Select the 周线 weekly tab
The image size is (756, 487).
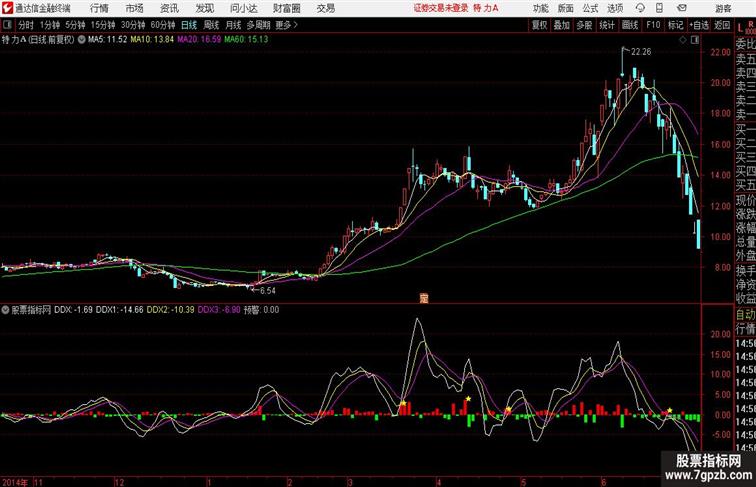[x=211, y=25]
